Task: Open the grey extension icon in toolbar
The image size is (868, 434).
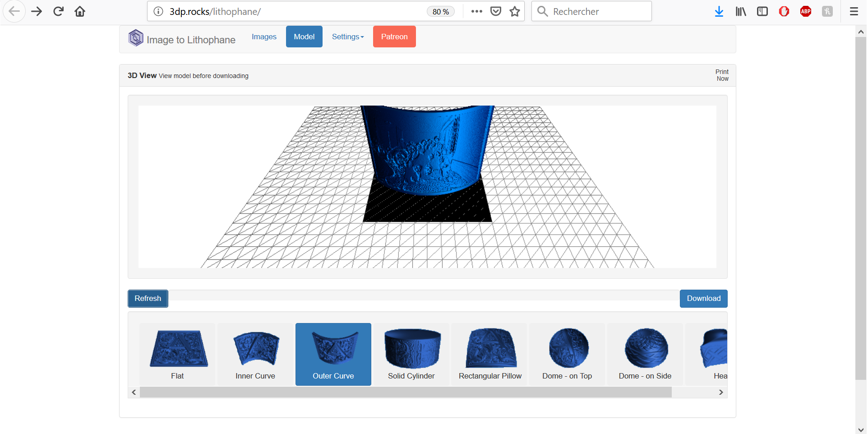Action: (x=827, y=11)
